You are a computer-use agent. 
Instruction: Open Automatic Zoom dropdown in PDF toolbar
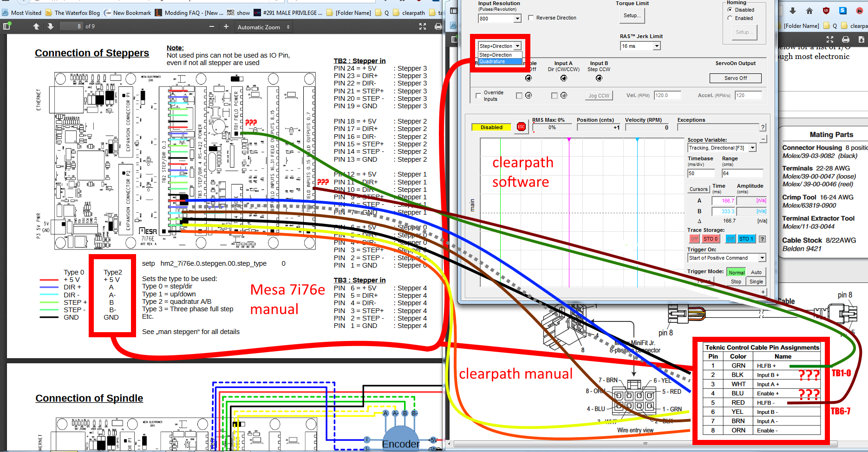(263, 27)
